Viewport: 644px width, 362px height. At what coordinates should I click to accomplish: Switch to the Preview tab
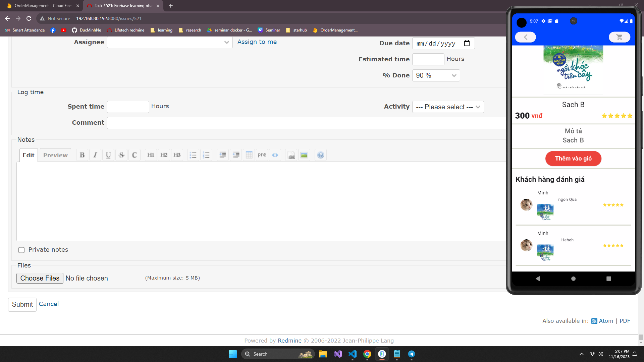(x=55, y=155)
